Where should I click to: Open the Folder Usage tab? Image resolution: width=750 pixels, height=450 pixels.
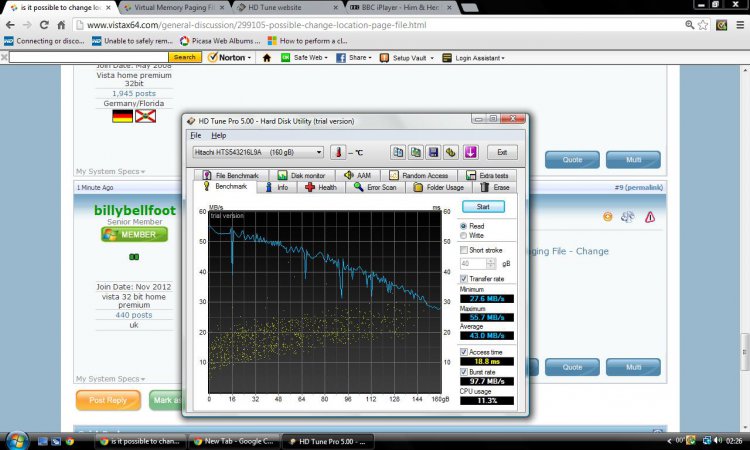click(439, 187)
